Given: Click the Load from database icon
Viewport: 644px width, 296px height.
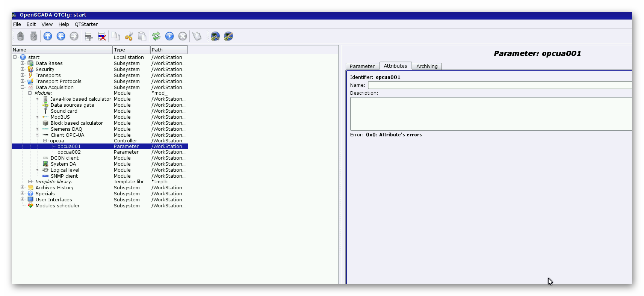Looking at the screenshot, I should tap(21, 36).
